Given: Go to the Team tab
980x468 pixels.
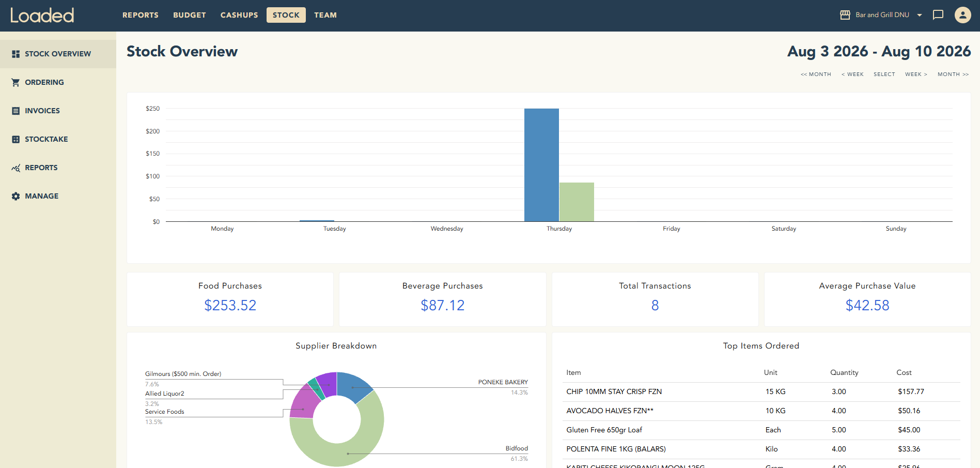Looking at the screenshot, I should [325, 15].
